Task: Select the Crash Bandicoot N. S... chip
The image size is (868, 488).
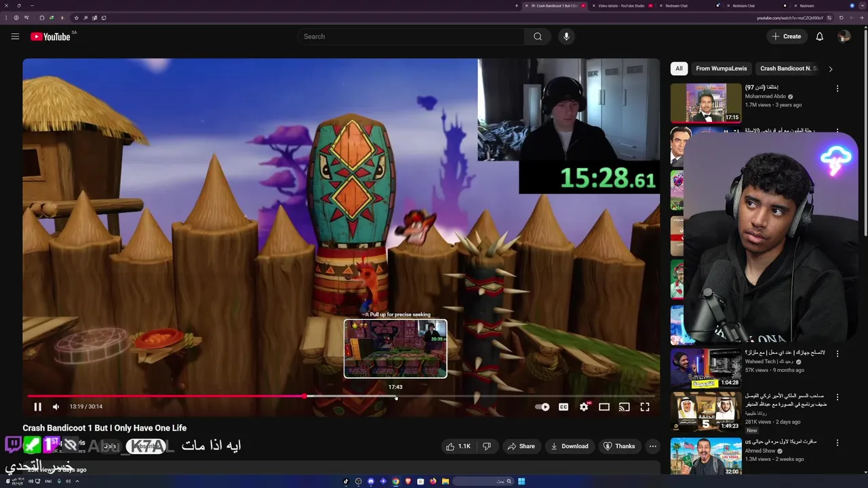Action: point(788,68)
